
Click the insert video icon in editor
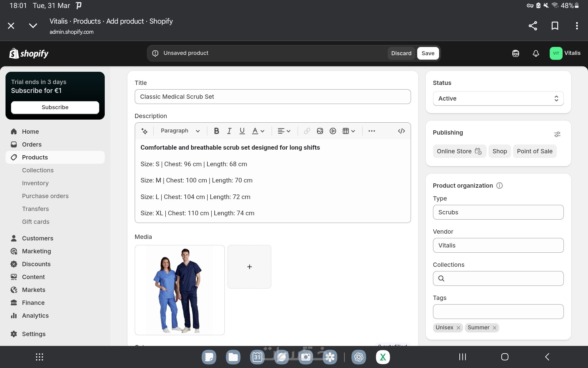click(x=333, y=131)
